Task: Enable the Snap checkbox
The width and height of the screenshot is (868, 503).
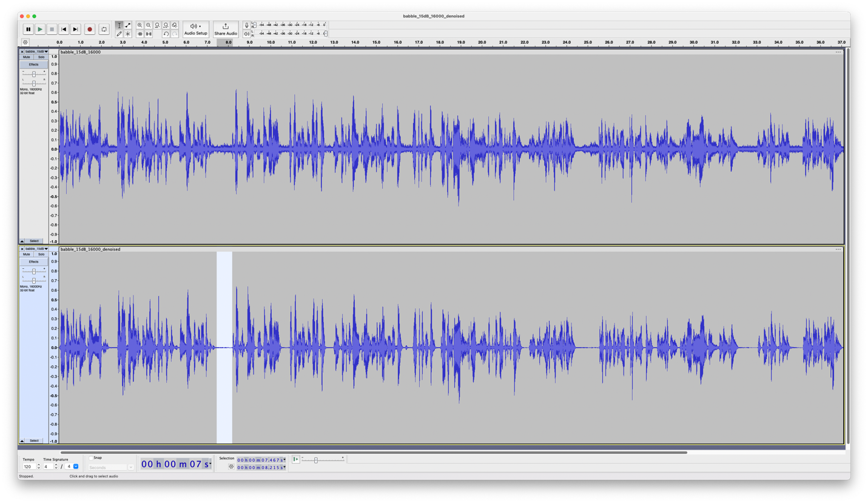Action: (x=91, y=457)
